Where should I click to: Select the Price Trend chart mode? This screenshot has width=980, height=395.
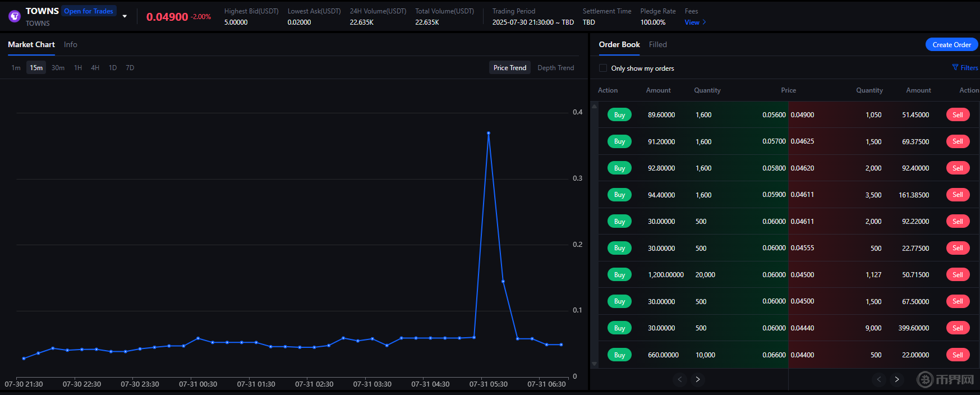(510, 68)
